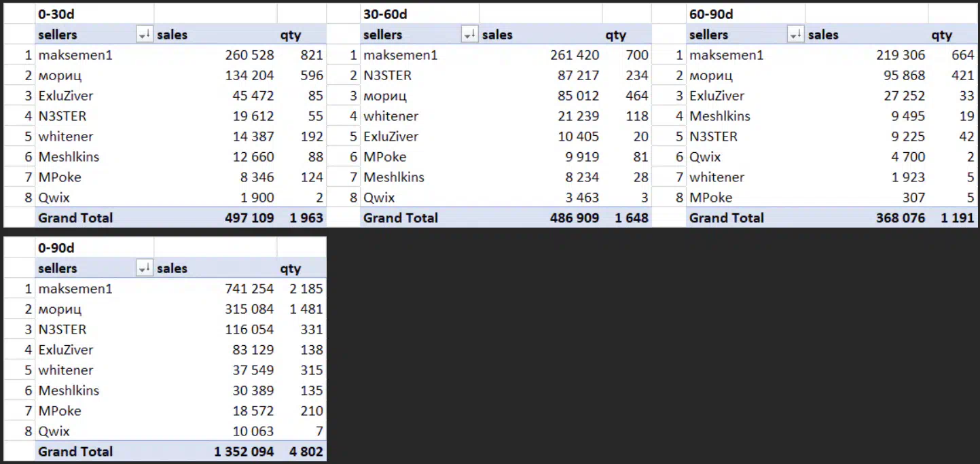Select мориц in the 60-90d table
980x464 pixels.
[711, 76]
